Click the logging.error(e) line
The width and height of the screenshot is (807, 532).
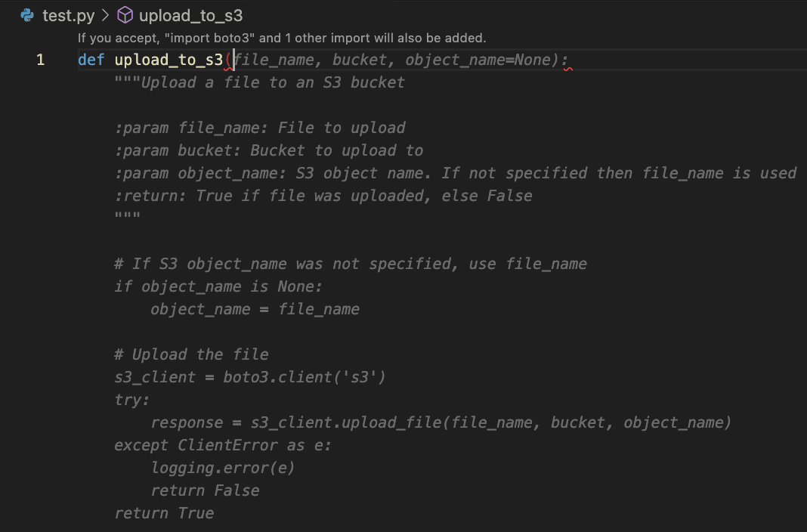(223, 468)
